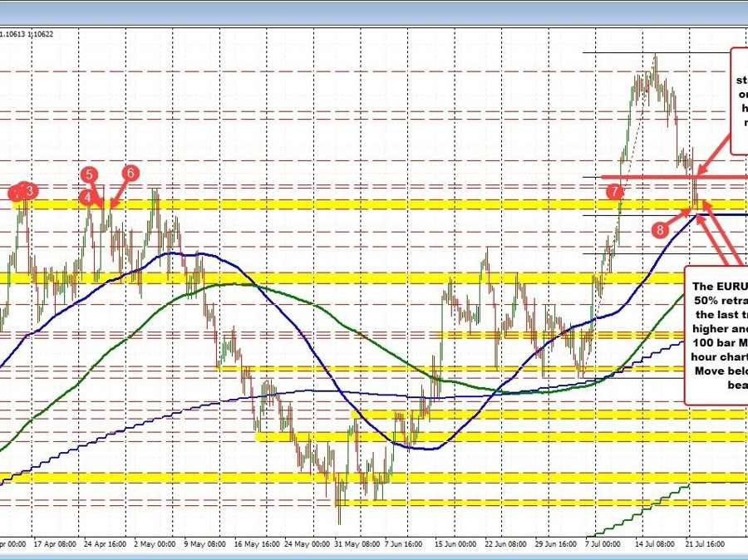Click the red circle marker numbered 3
The image size is (748, 560).
tap(30, 191)
